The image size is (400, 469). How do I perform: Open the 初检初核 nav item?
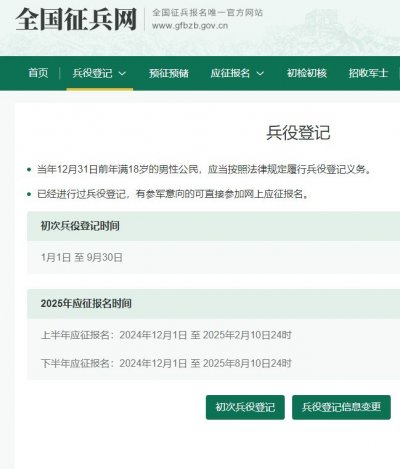pyautogui.click(x=307, y=73)
